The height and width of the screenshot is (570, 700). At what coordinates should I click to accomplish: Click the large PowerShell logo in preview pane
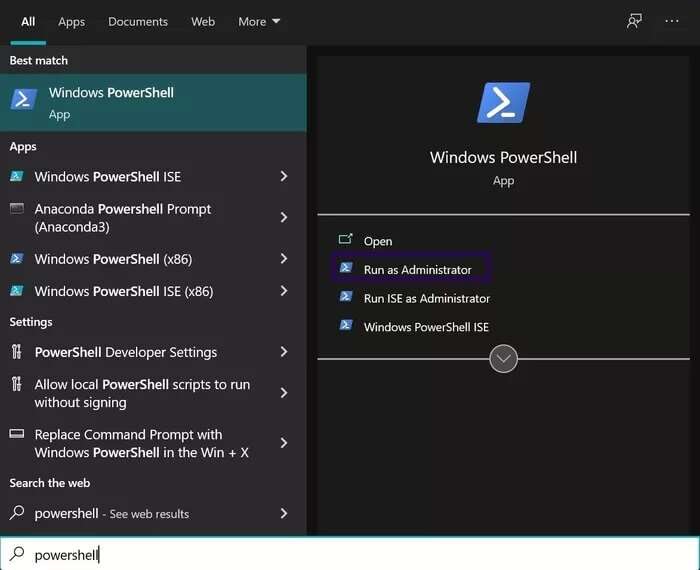503,102
